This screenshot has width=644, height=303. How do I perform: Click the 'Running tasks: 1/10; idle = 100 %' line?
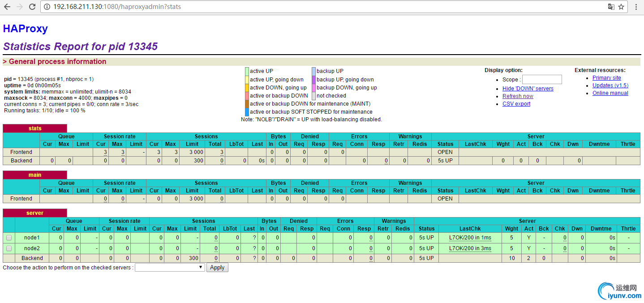(44, 111)
